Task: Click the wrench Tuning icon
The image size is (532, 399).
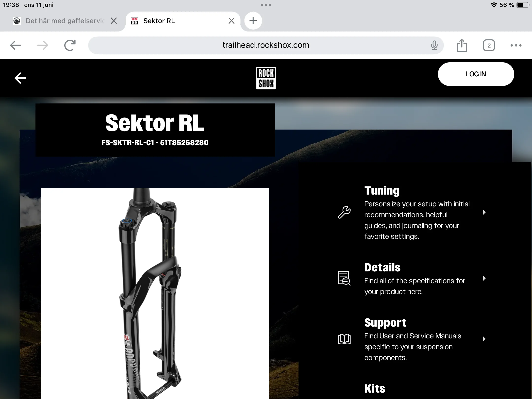Action: click(x=344, y=212)
